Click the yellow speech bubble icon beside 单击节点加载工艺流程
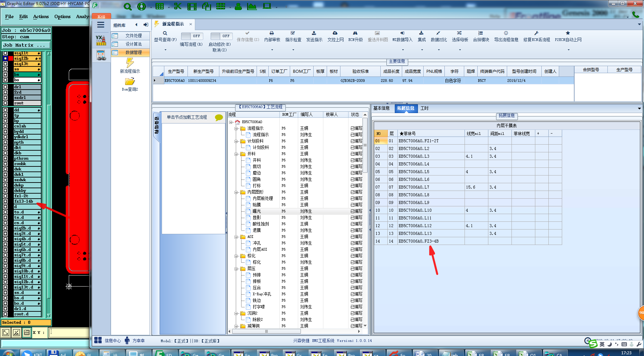This screenshot has height=356, width=644. 219,117
